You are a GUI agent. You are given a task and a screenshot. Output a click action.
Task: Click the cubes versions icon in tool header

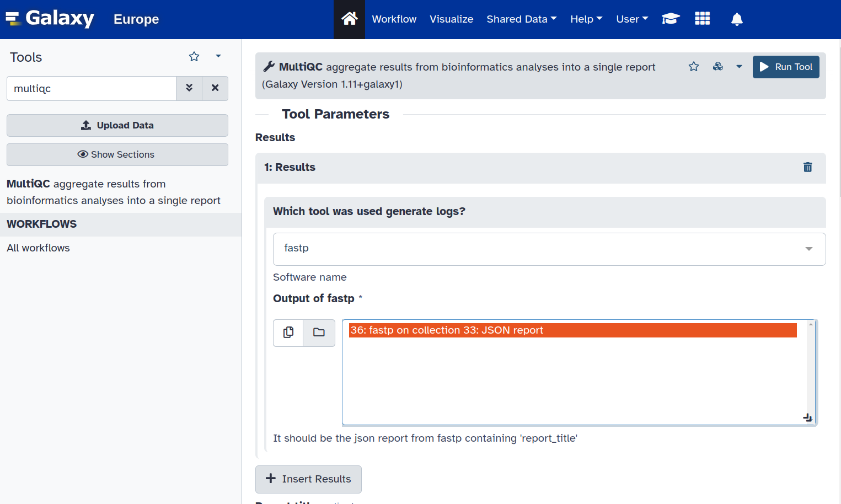click(x=718, y=67)
